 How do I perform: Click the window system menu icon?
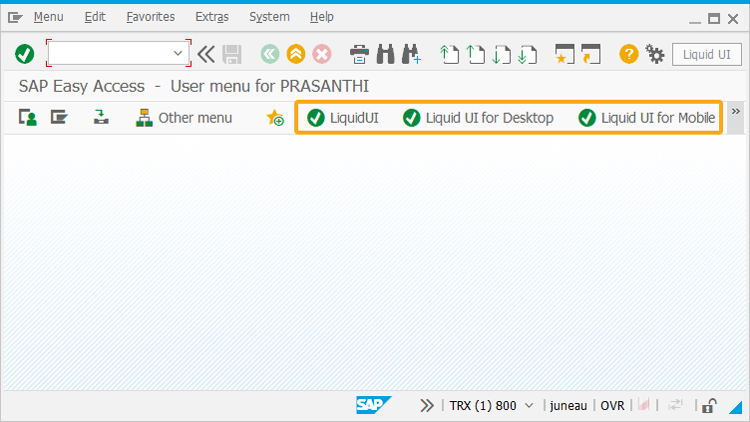15,18
